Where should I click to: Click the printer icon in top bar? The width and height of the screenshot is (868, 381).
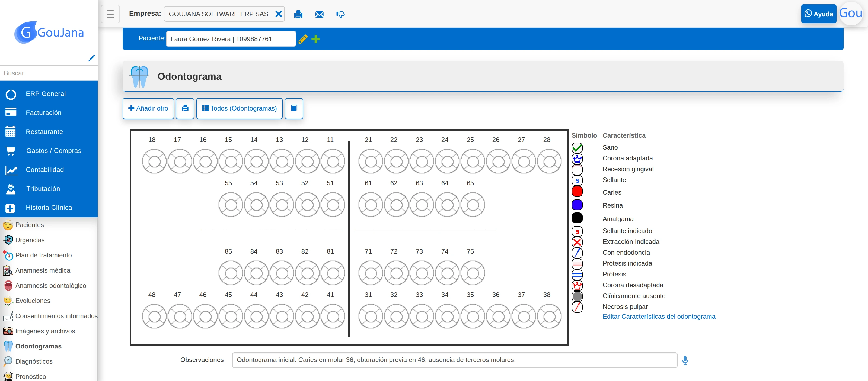pyautogui.click(x=298, y=14)
